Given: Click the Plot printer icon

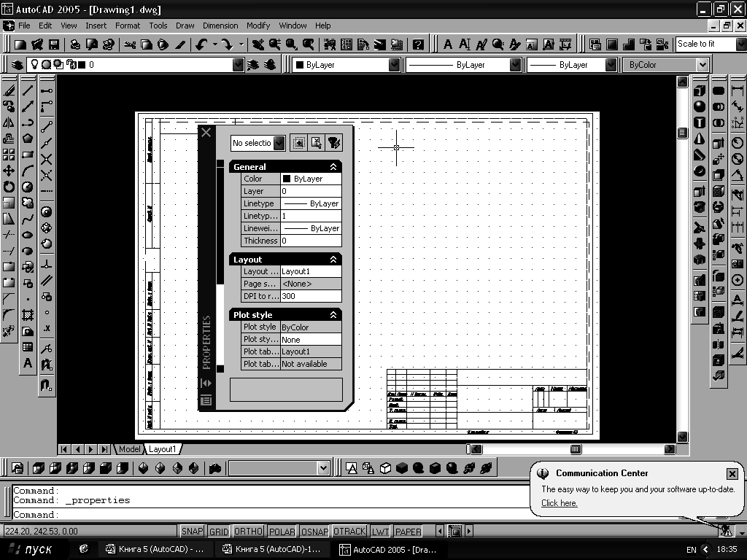Looking at the screenshot, I should pos(75,44).
